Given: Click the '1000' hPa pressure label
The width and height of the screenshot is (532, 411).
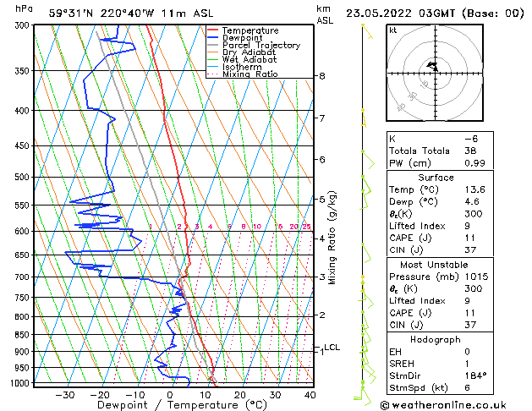Looking at the screenshot, I should click(21, 383).
